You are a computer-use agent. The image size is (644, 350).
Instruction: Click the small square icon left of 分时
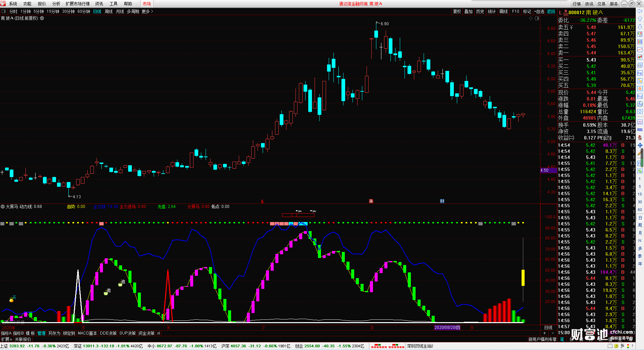tap(4, 11)
